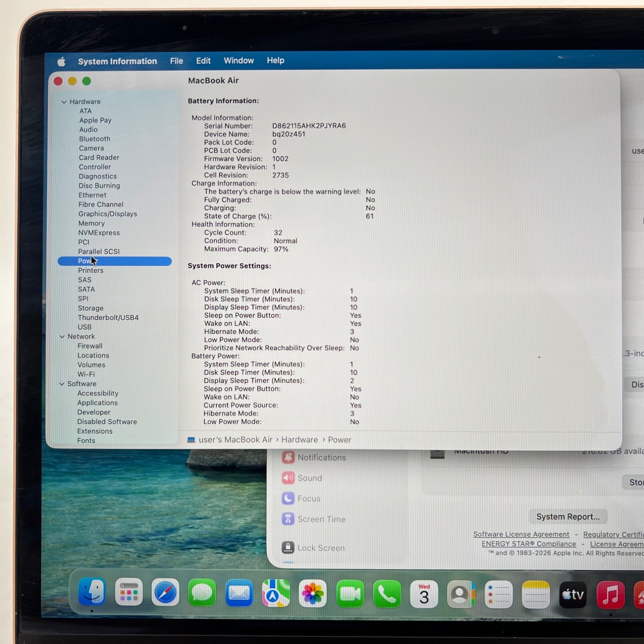Launch Reminders from the Dock
Image resolution: width=644 pixels, height=644 pixels.
[x=498, y=595]
